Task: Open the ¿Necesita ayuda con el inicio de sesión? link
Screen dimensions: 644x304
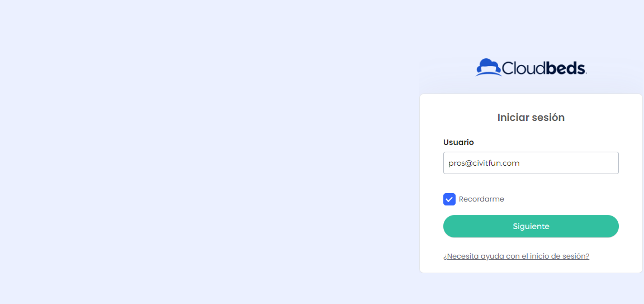Action: [x=517, y=256]
